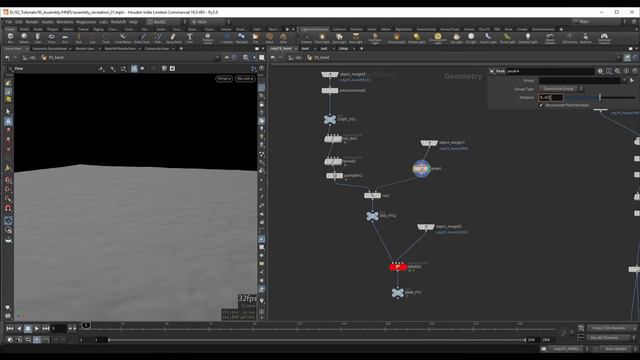Select the Tube shelf tool

tap(38, 38)
